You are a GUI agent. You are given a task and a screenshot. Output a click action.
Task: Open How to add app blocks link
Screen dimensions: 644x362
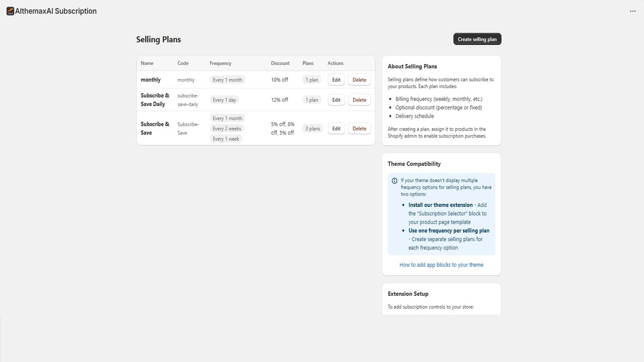(x=441, y=265)
